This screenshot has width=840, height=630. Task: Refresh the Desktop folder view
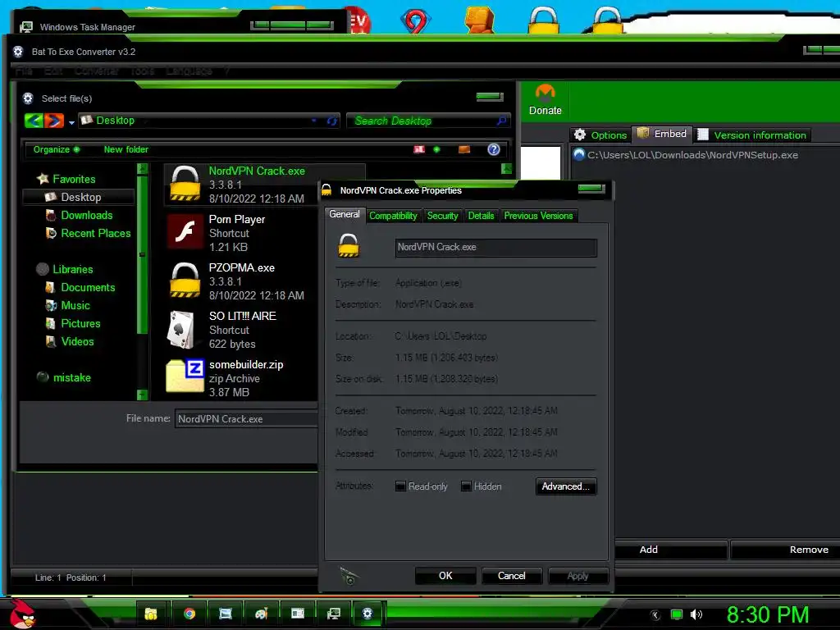(x=331, y=121)
